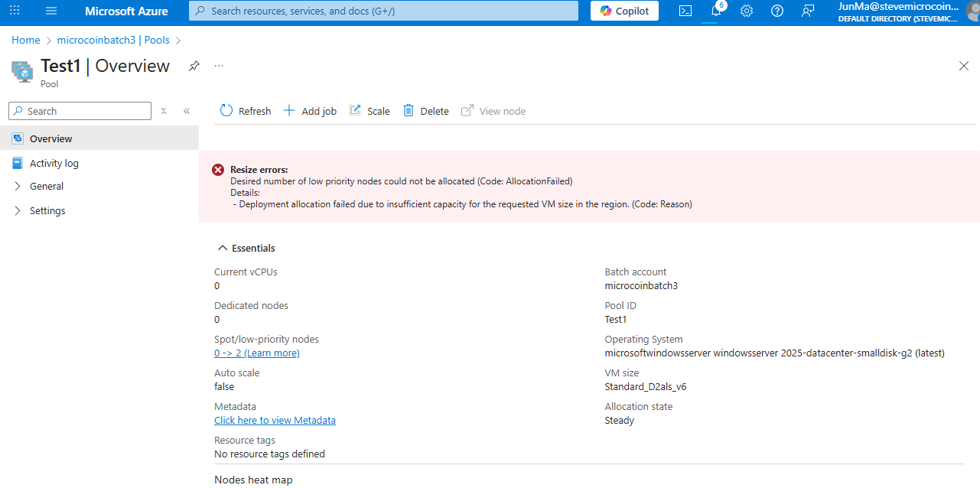Open portal settings gear icon
Screen dimensions: 980x488
click(x=747, y=11)
